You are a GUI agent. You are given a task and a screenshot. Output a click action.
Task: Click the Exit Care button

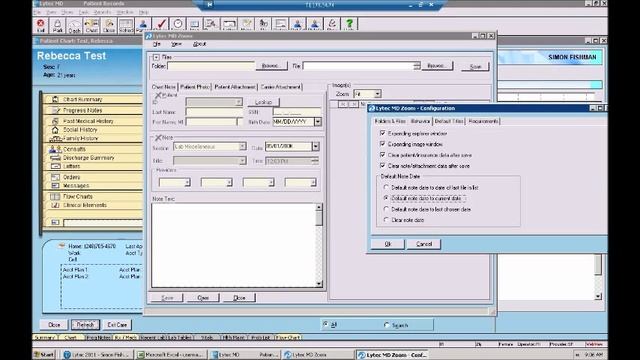117,325
